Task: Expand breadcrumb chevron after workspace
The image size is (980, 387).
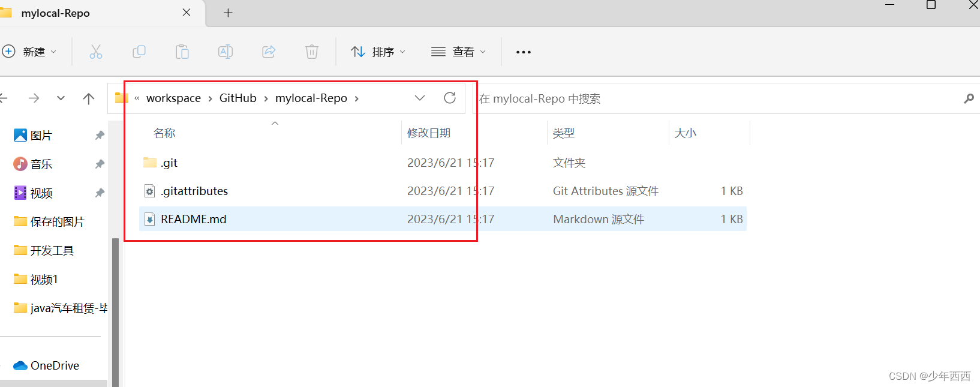Action: tap(210, 99)
